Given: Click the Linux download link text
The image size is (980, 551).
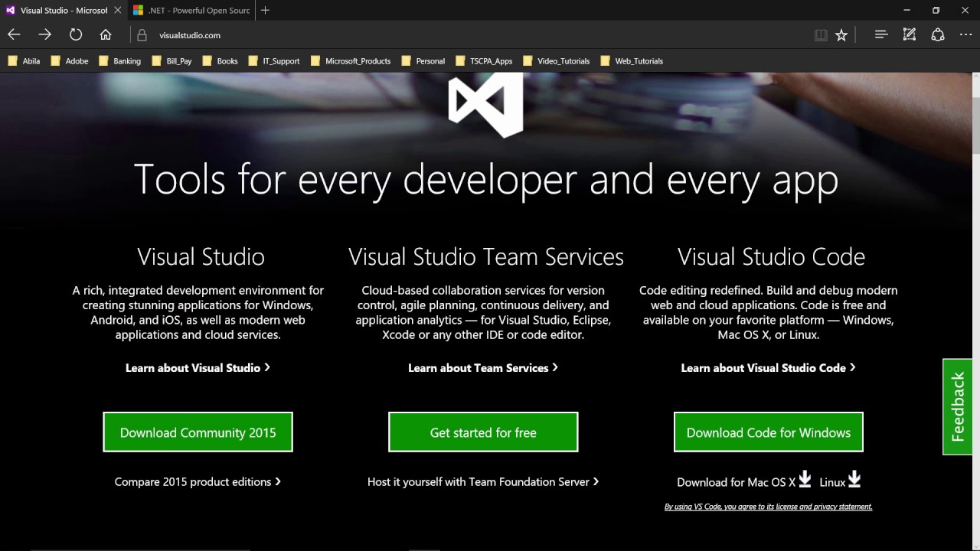Looking at the screenshot, I should 832,482.
